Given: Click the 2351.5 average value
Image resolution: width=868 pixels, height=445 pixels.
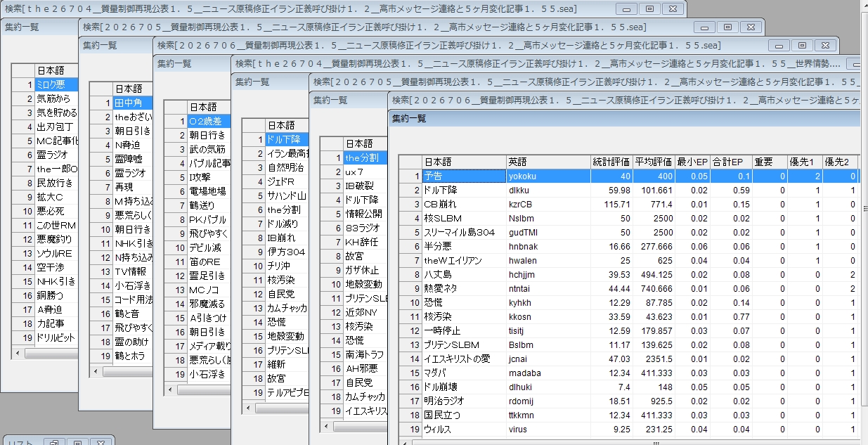Looking at the screenshot, I should pos(654,359).
